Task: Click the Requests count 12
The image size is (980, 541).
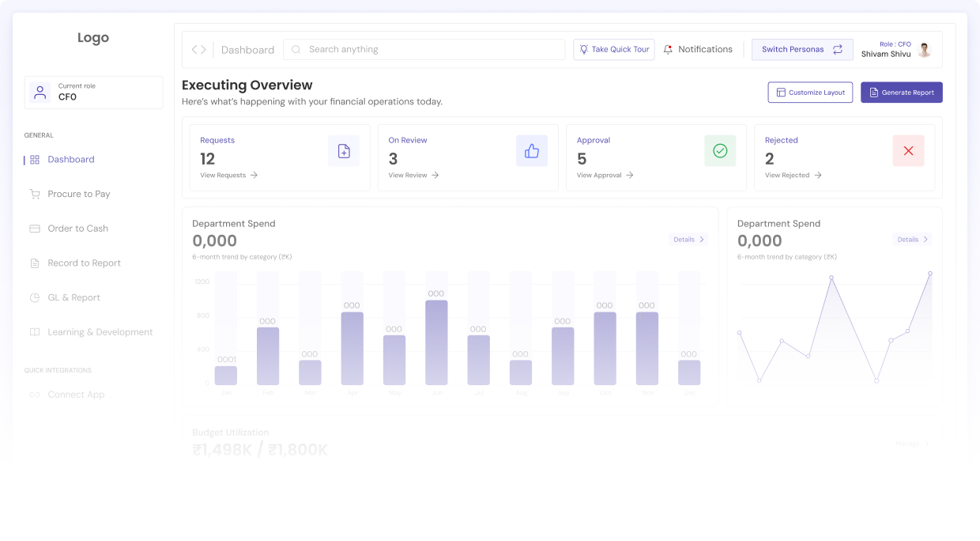Action: (208, 159)
